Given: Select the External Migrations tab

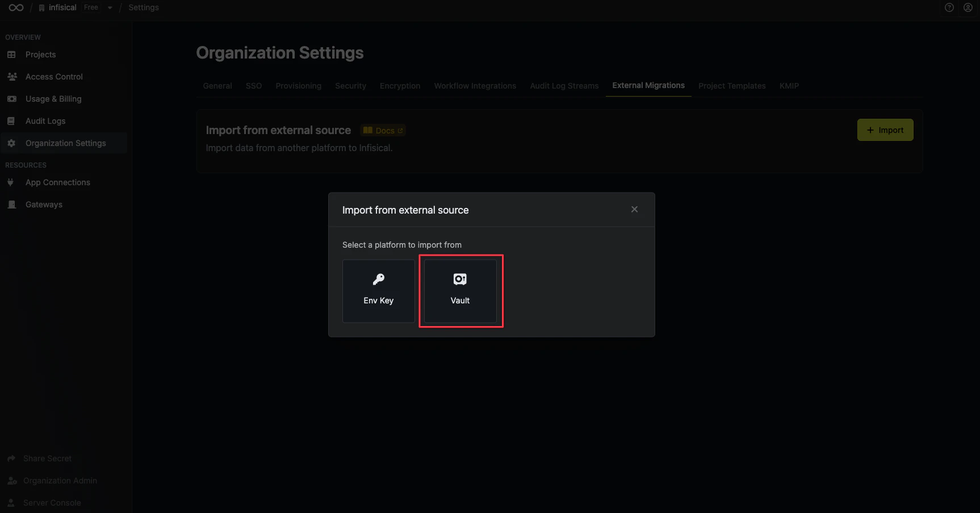Looking at the screenshot, I should point(648,85).
